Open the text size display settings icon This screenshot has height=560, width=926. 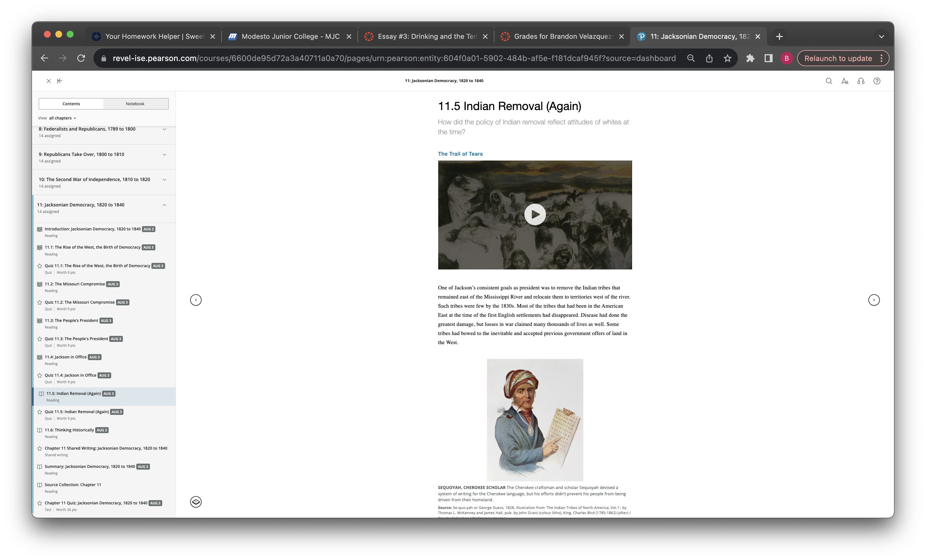pos(845,81)
